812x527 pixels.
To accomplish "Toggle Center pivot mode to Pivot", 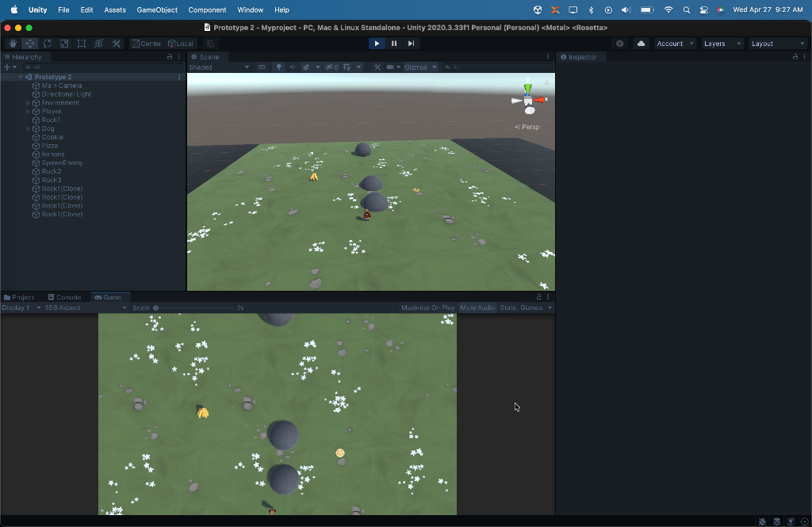I will coord(147,44).
